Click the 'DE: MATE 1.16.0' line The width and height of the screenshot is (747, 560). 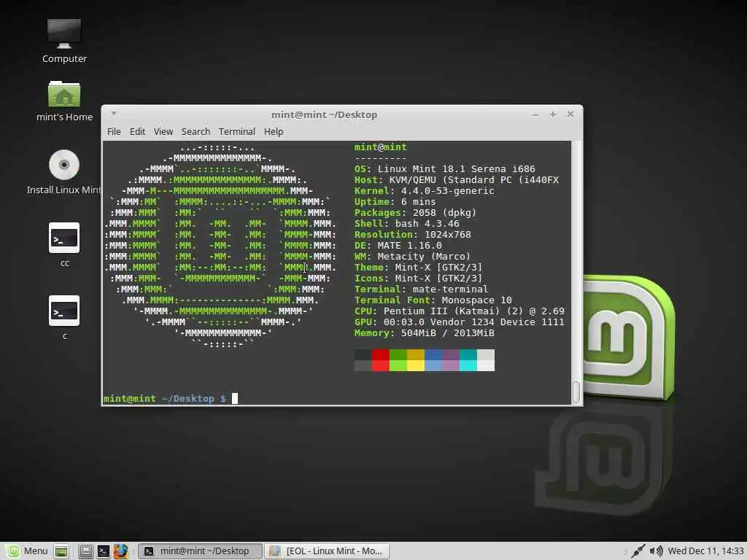(398, 246)
